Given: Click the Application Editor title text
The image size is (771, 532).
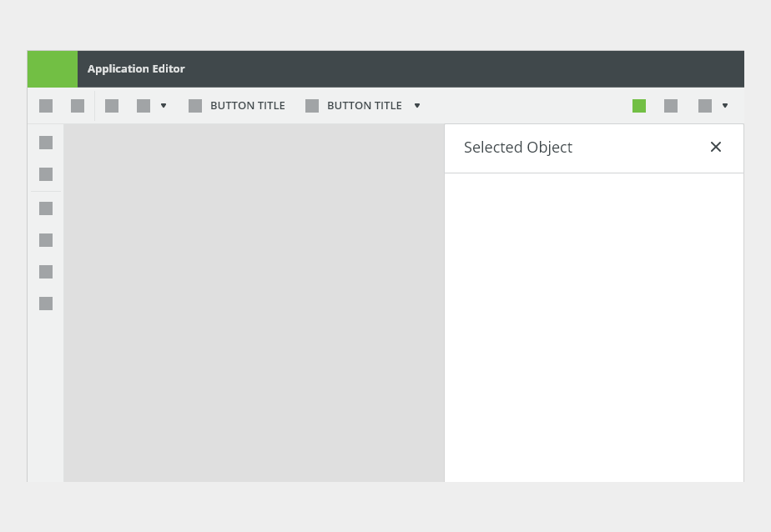Looking at the screenshot, I should [x=136, y=68].
